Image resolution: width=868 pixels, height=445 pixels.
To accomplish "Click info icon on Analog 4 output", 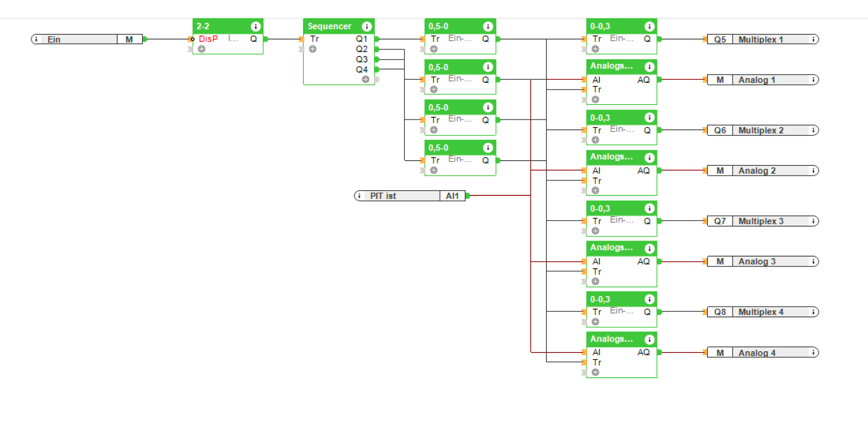I will pos(813,353).
